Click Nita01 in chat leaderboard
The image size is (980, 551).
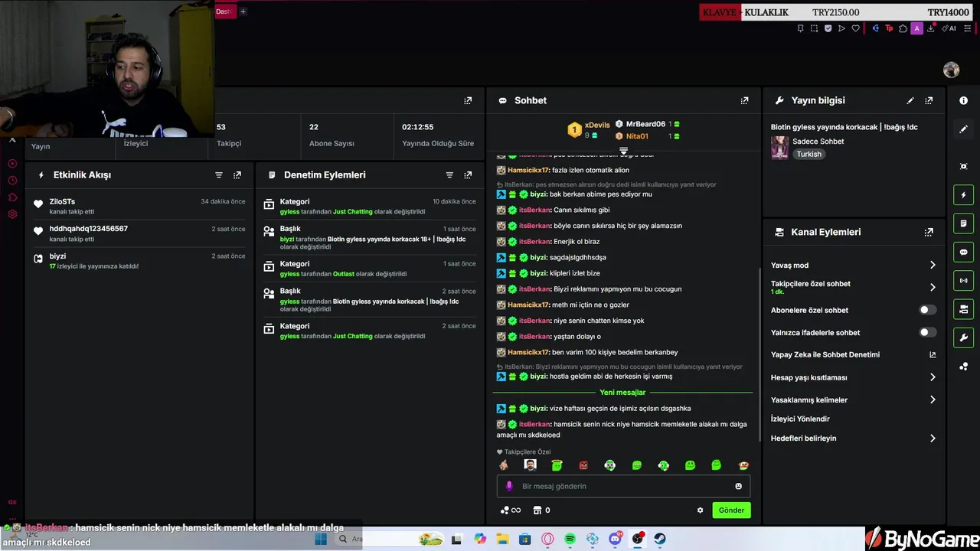tap(637, 136)
